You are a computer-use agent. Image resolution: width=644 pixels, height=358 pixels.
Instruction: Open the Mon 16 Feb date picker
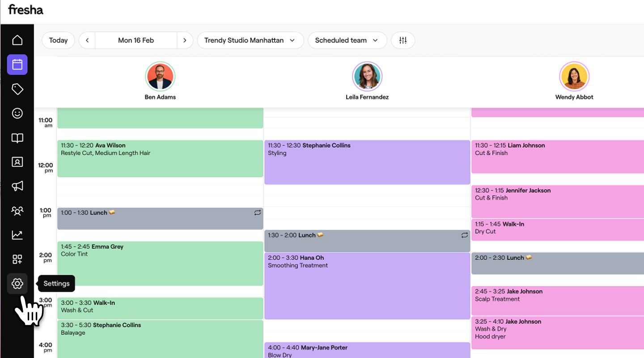tap(136, 40)
